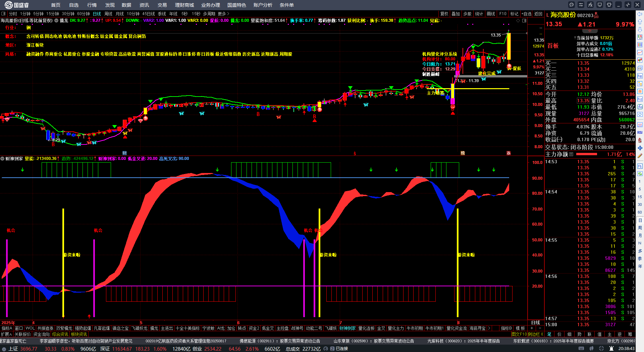Collapse the quote header red up arrow
The width and height of the screenshot is (644, 352).
[x=590, y=31]
